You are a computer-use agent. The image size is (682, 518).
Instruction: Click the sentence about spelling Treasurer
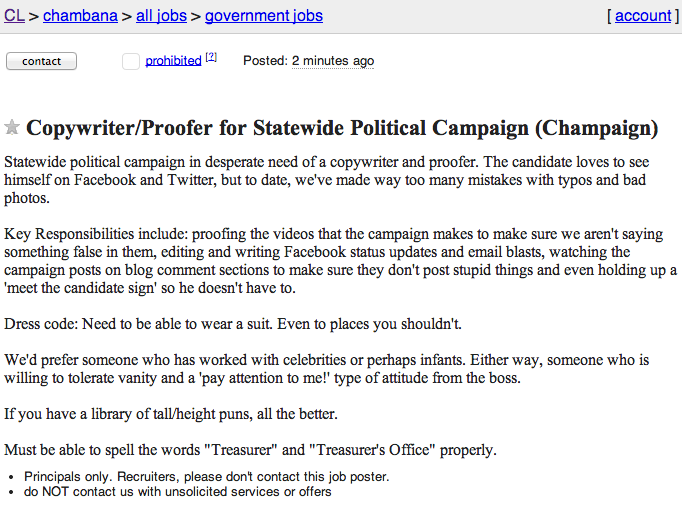250,450
